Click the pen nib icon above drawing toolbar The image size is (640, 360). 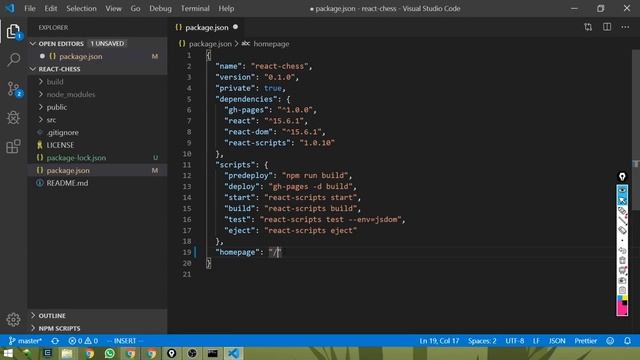pyautogui.click(x=622, y=177)
